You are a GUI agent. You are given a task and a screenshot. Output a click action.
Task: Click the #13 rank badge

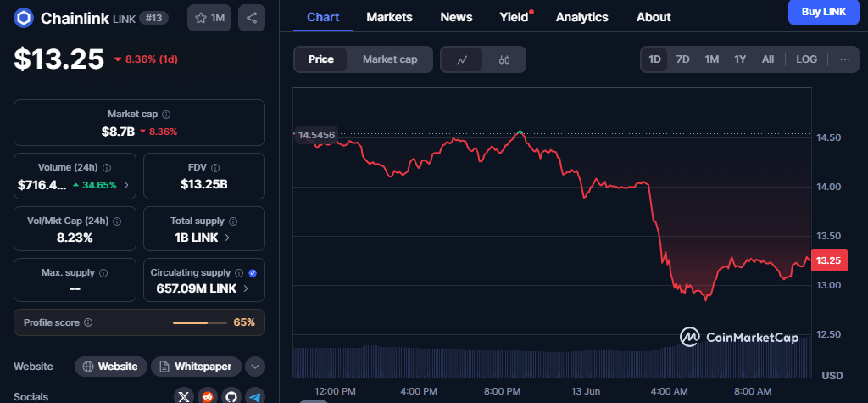click(x=154, y=18)
